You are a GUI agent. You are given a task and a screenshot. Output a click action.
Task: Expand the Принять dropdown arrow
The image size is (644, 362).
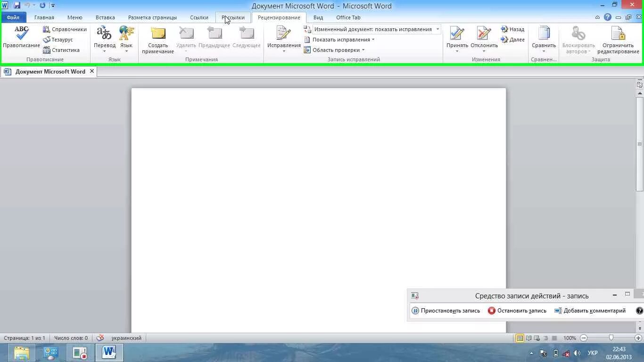coord(457,51)
